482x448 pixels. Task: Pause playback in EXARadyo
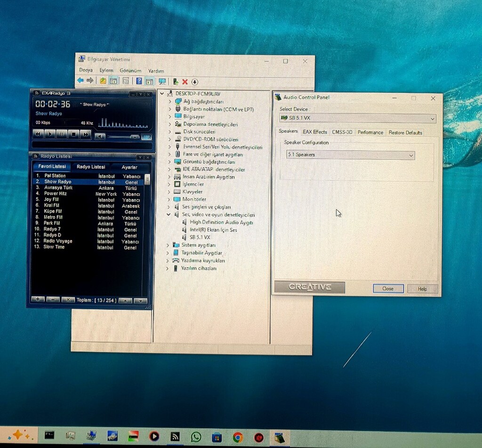click(62, 134)
